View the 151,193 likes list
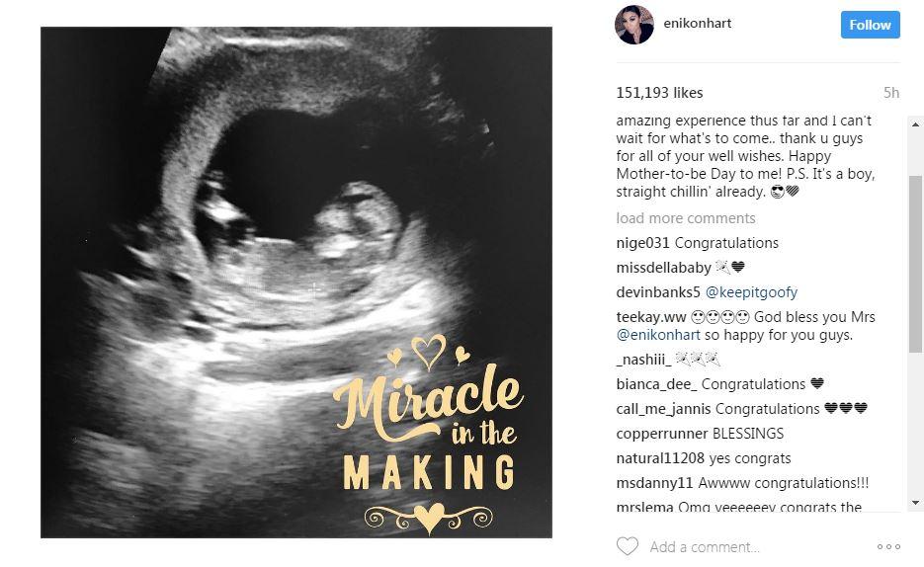Viewport: 924px width, 567px height. [659, 93]
